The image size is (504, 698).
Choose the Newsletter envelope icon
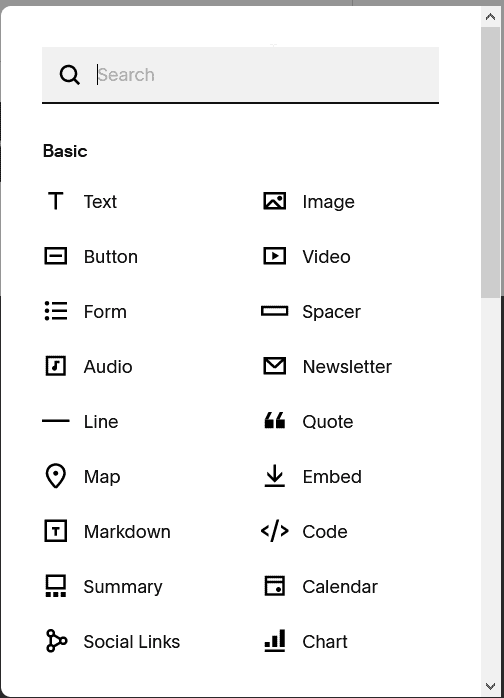(275, 366)
